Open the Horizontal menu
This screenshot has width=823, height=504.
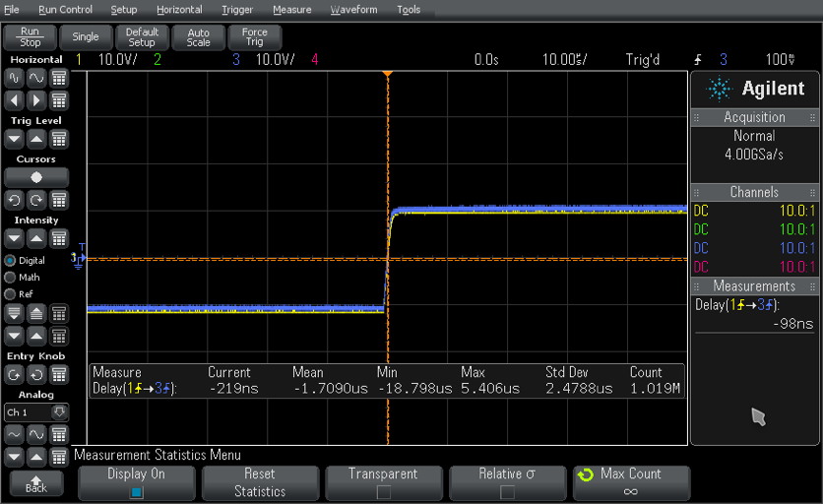click(179, 10)
